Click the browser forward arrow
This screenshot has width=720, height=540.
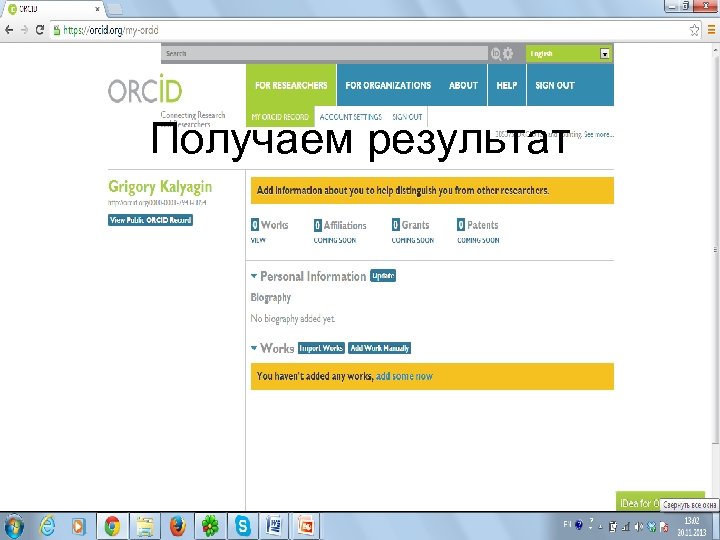tap(24, 30)
